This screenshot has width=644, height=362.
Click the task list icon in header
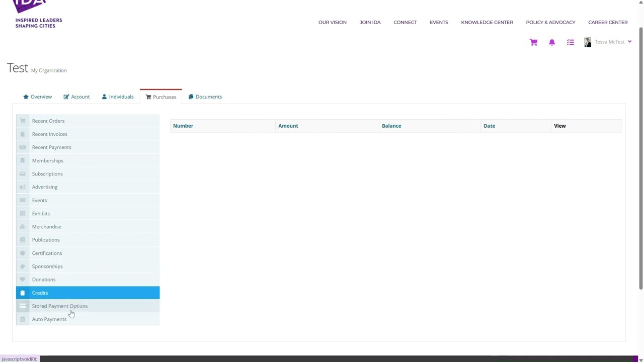[x=571, y=42]
